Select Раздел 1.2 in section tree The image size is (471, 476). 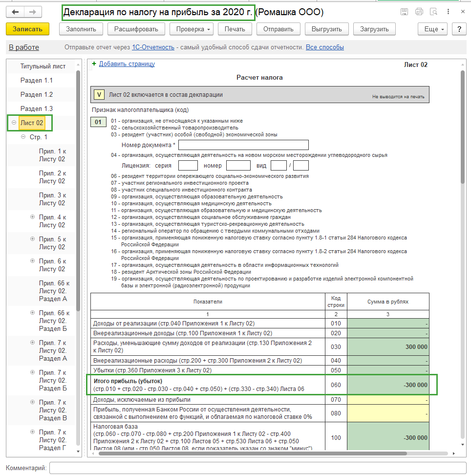tap(37, 94)
